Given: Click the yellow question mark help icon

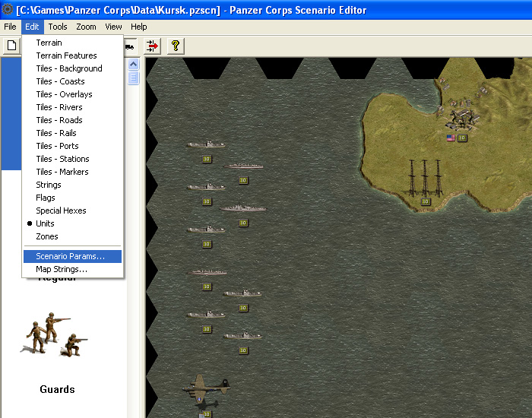Looking at the screenshot, I should point(176,46).
